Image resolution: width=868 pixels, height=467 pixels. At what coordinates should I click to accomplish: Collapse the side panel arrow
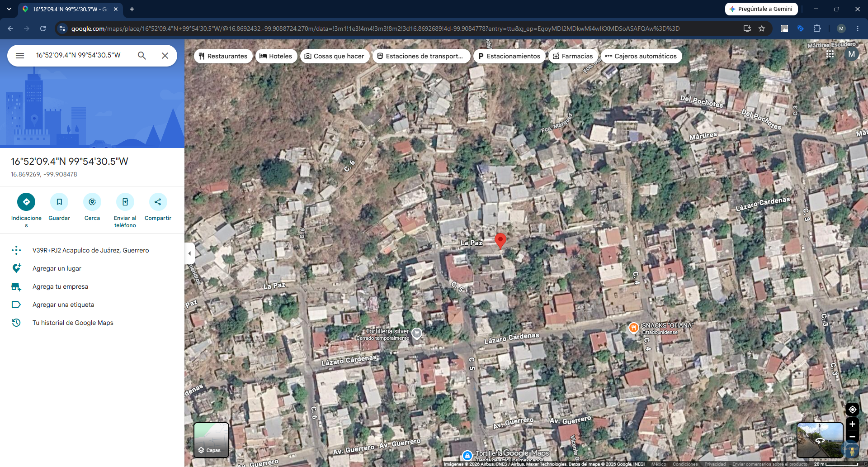[189, 253]
